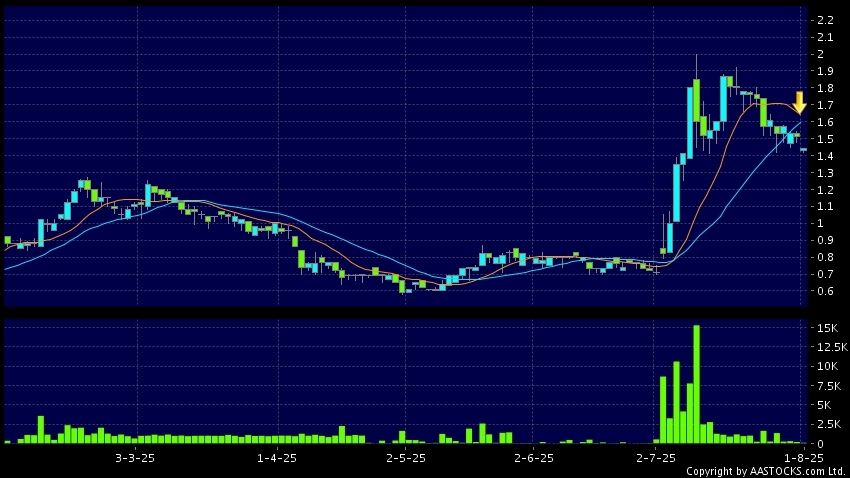Select the 0.8 price axis label
The image size is (850, 478).
coord(825,257)
